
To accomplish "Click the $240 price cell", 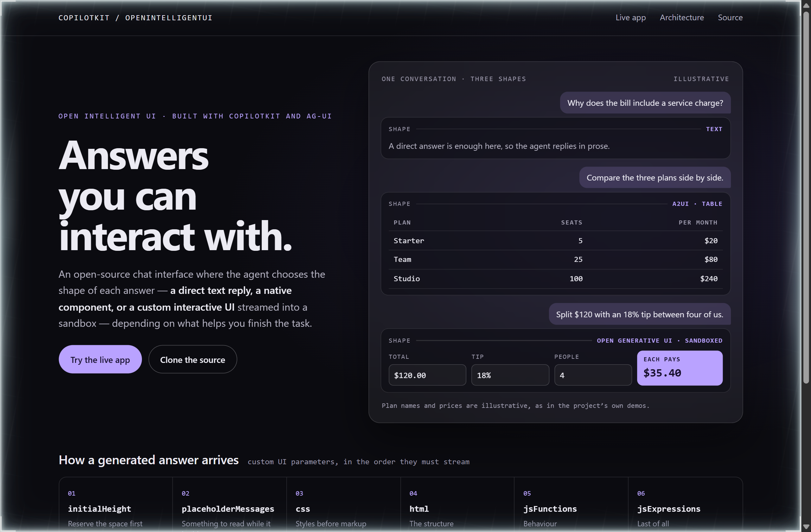I will pyautogui.click(x=709, y=278).
